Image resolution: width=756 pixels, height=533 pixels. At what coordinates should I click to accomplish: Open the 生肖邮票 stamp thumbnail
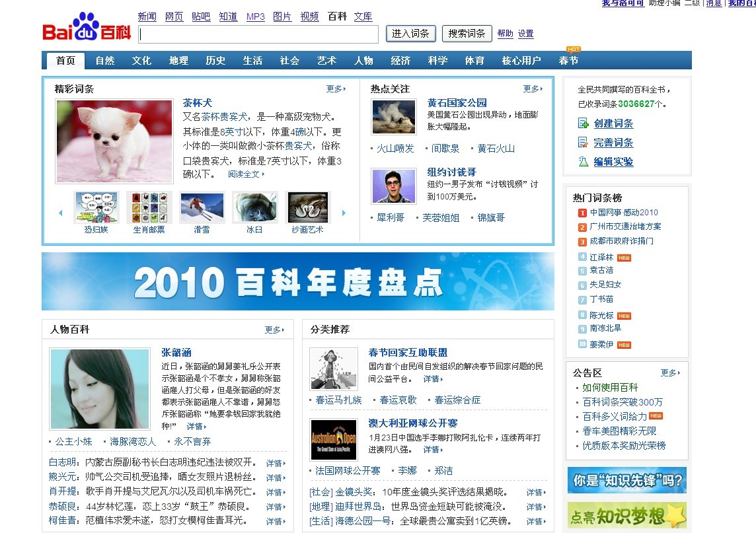pyautogui.click(x=149, y=207)
